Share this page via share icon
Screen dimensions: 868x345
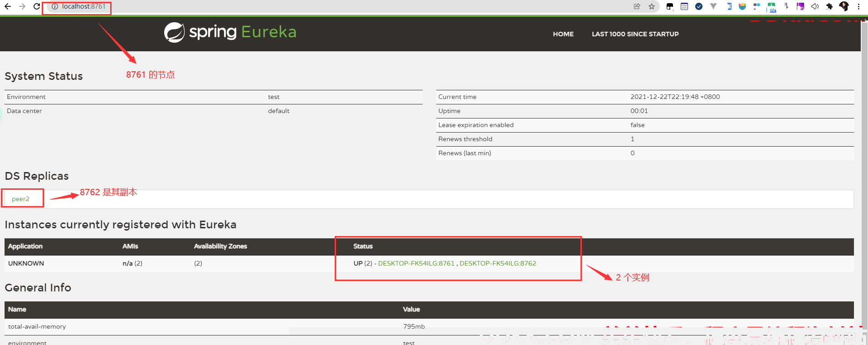637,6
